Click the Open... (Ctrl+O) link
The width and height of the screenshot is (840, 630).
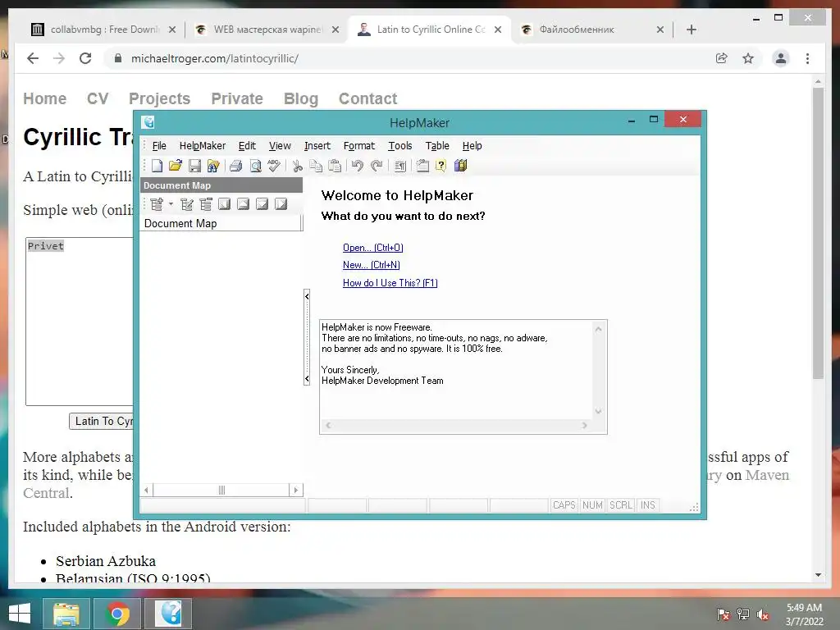pos(373,248)
